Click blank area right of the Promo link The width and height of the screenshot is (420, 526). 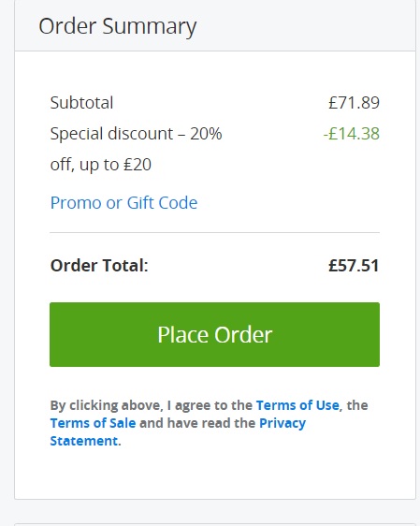288,202
